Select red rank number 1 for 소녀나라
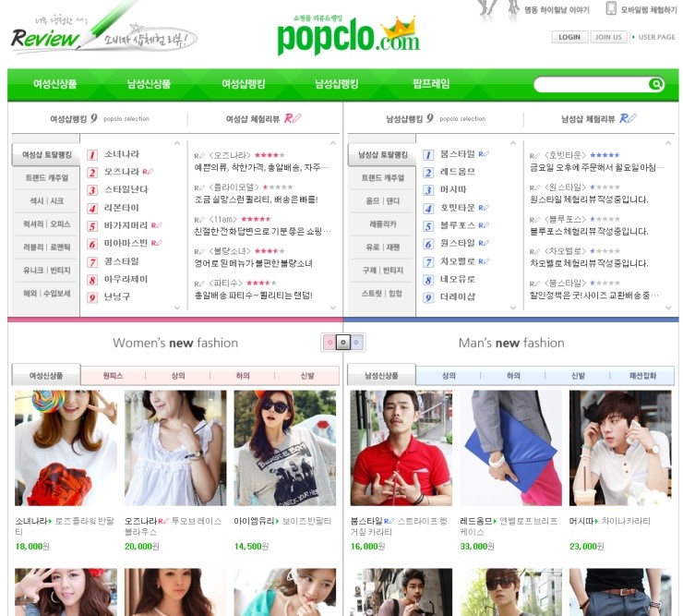This screenshot has width=683, height=616. point(92,155)
